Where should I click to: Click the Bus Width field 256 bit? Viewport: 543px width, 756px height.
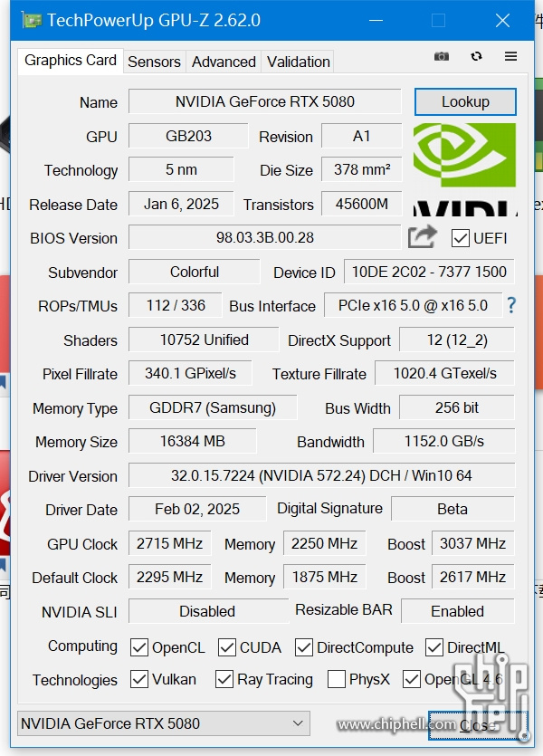[x=457, y=408]
